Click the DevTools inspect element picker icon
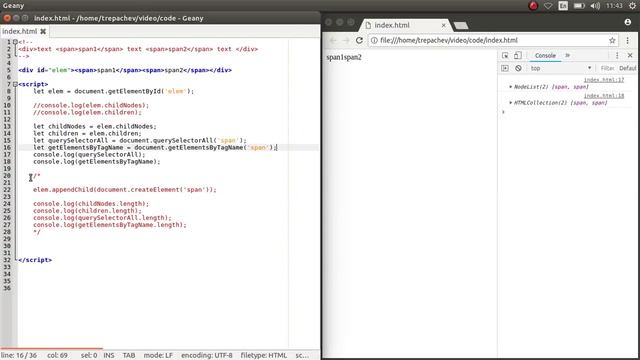The height and width of the screenshot is (360, 640). point(505,56)
